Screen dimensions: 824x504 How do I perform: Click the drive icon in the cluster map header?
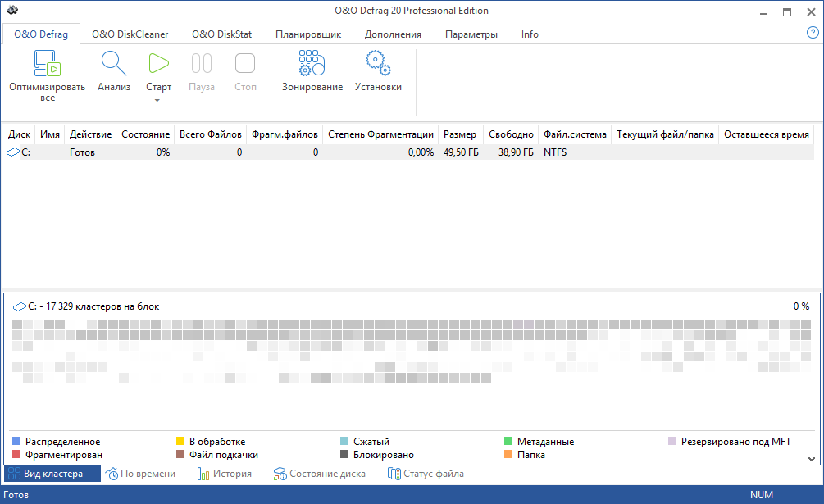click(20, 306)
